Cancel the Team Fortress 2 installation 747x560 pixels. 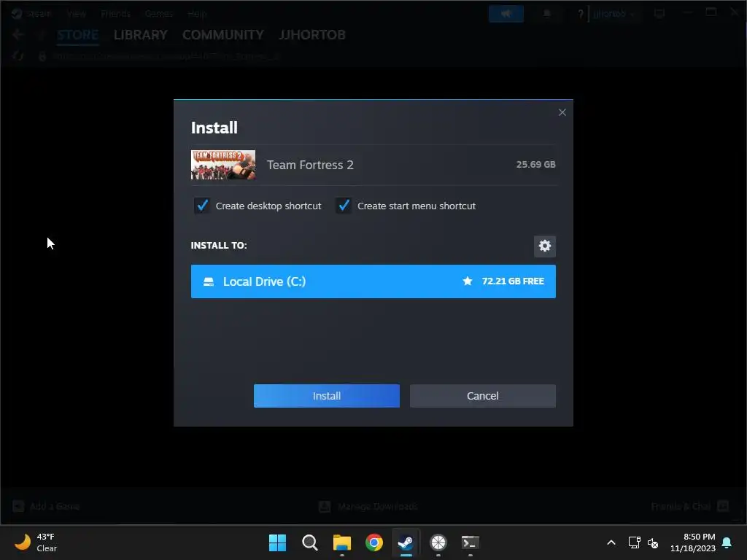click(483, 396)
